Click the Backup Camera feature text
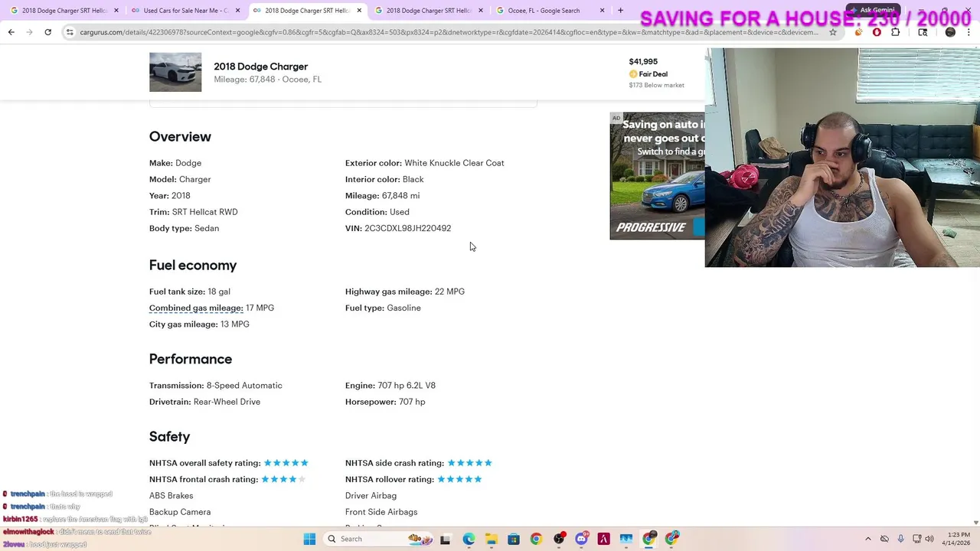 point(180,512)
